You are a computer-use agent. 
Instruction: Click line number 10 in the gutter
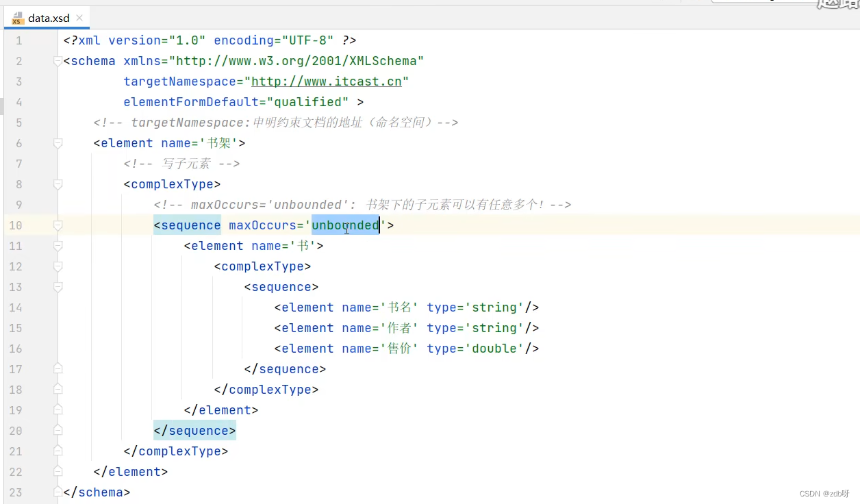(x=16, y=225)
